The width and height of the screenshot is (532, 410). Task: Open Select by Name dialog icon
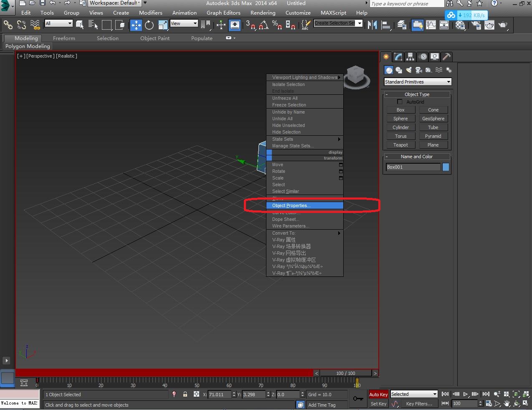(93, 25)
